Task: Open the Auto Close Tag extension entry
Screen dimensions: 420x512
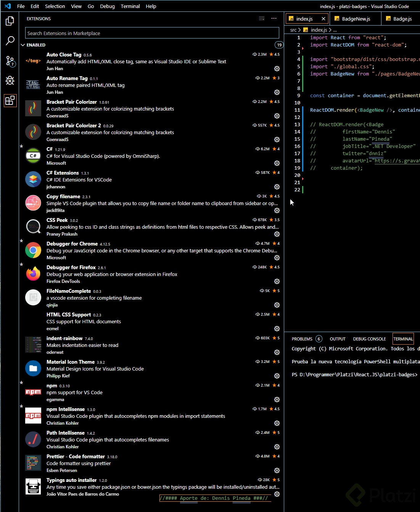Action: point(151,61)
